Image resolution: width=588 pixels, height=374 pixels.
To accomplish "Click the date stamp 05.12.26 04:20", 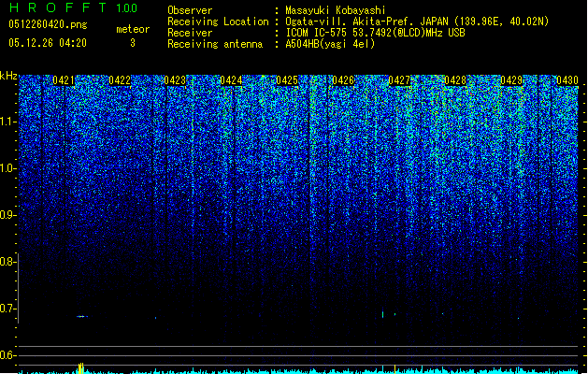I will point(48,43).
